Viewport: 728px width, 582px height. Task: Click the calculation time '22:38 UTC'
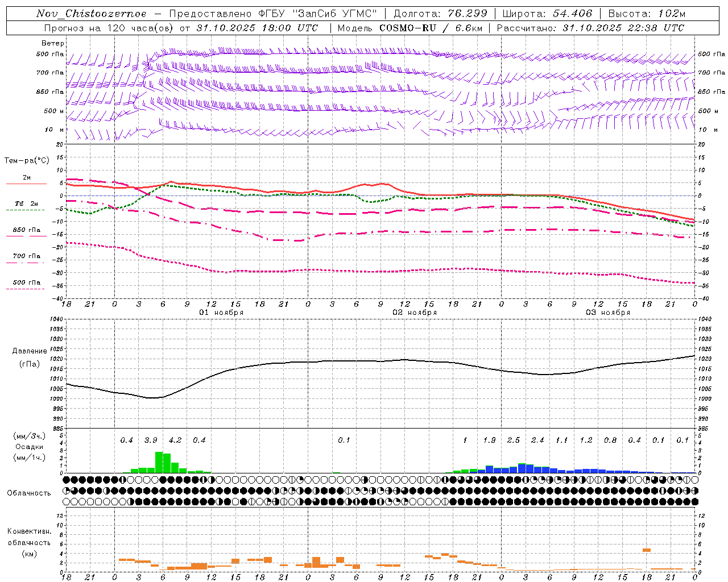click(x=656, y=28)
